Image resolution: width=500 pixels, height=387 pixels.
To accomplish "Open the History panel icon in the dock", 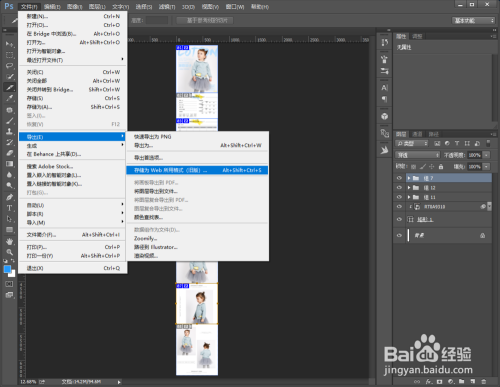I will click(x=385, y=43).
